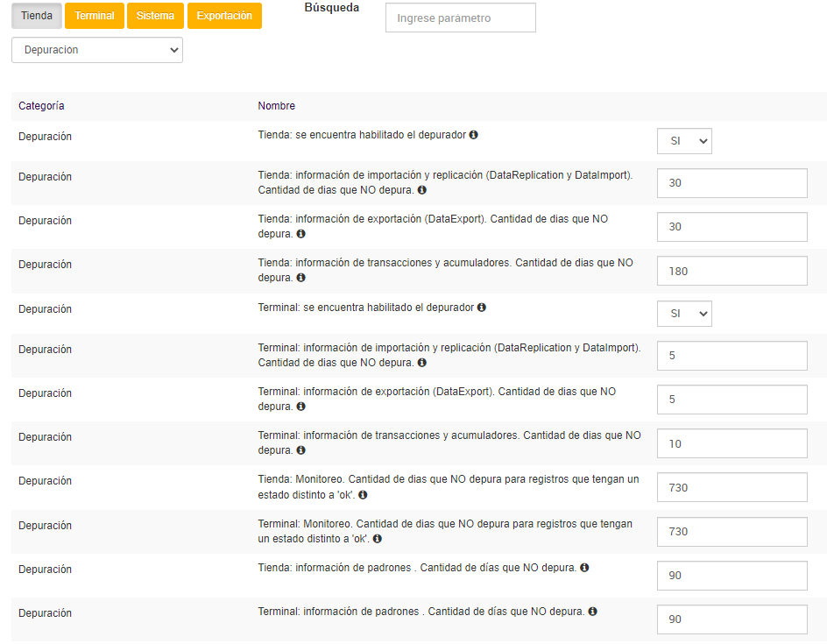This screenshot has height=644, width=827.
Task: Open the Exportación tab
Action: point(224,16)
